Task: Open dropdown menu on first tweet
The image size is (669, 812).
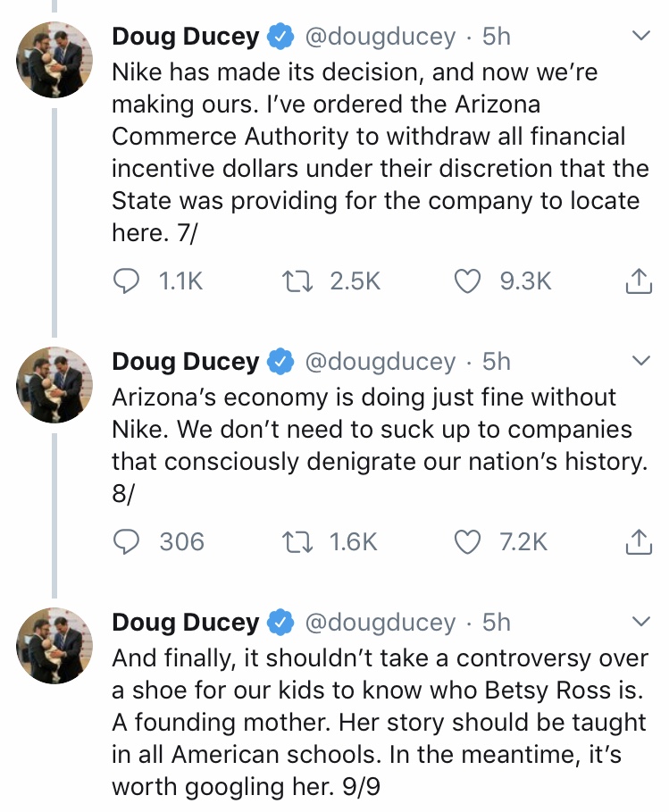Action: pos(640,37)
